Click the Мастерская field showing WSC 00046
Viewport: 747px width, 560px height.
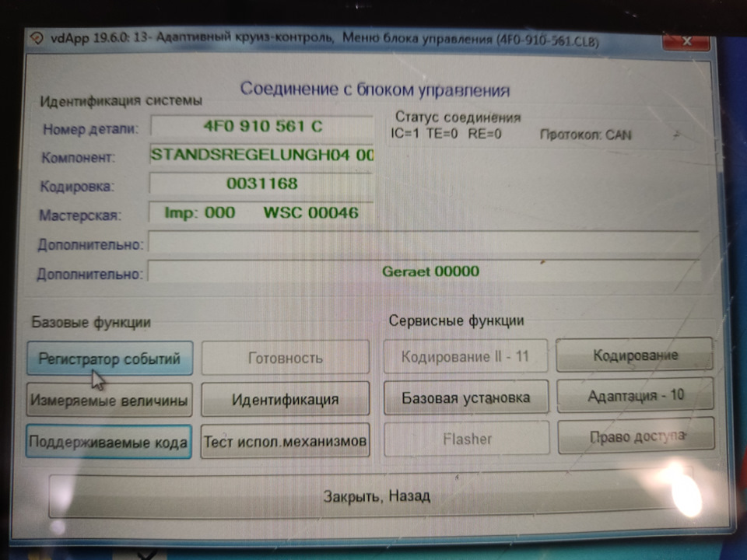(262, 212)
